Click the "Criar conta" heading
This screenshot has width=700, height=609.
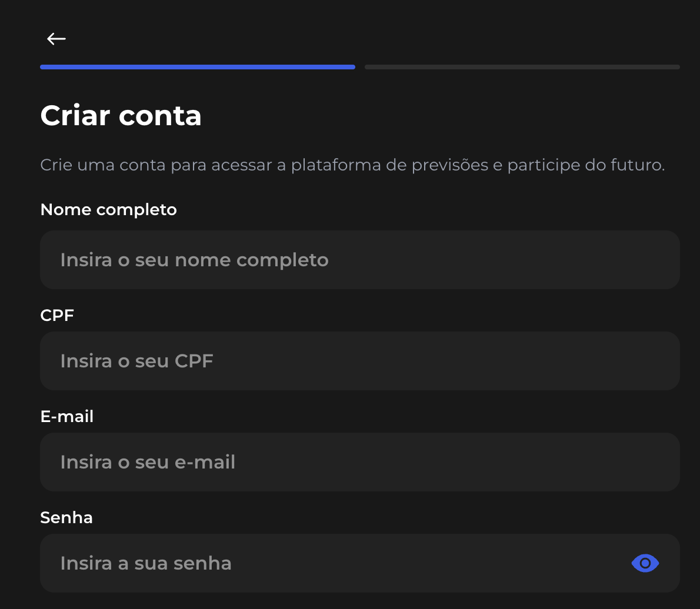pos(121,115)
